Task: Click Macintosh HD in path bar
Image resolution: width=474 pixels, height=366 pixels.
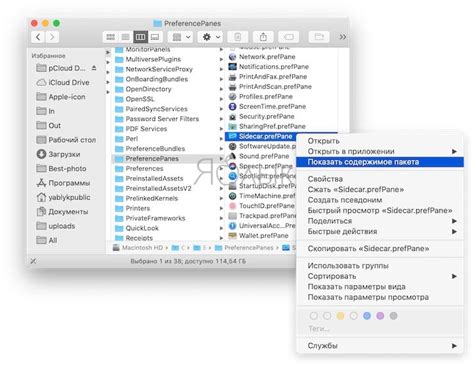Action: [138, 248]
